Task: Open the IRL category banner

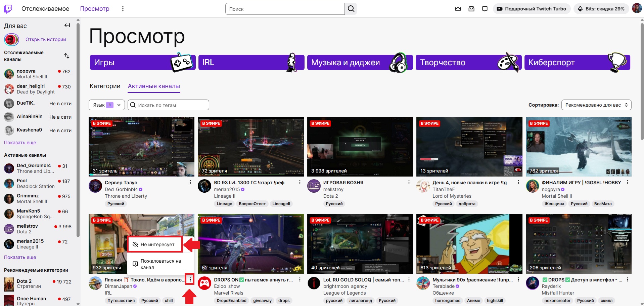Action: [x=251, y=63]
